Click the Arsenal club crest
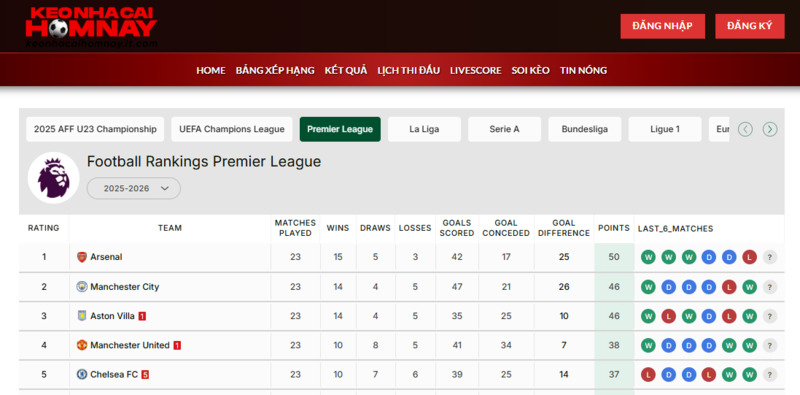This screenshot has width=800, height=395. [82, 257]
